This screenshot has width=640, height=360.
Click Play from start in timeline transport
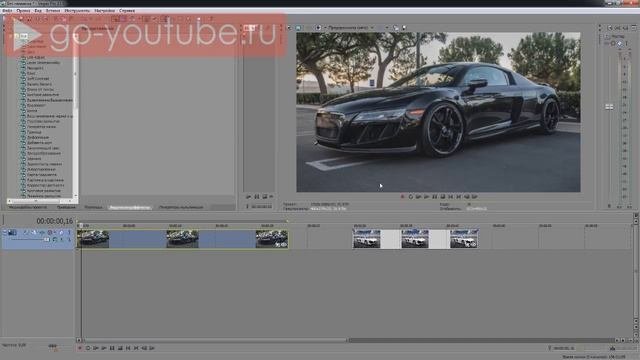pos(96,348)
